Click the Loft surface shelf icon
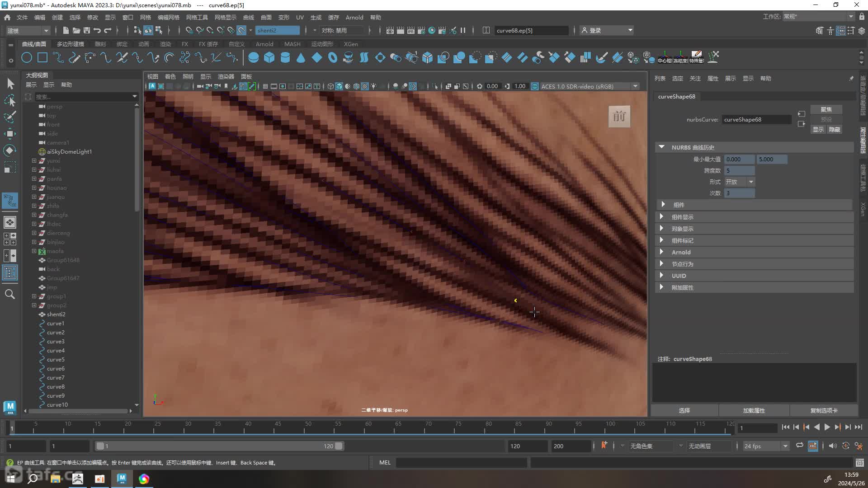868x488 pixels. [364, 57]
